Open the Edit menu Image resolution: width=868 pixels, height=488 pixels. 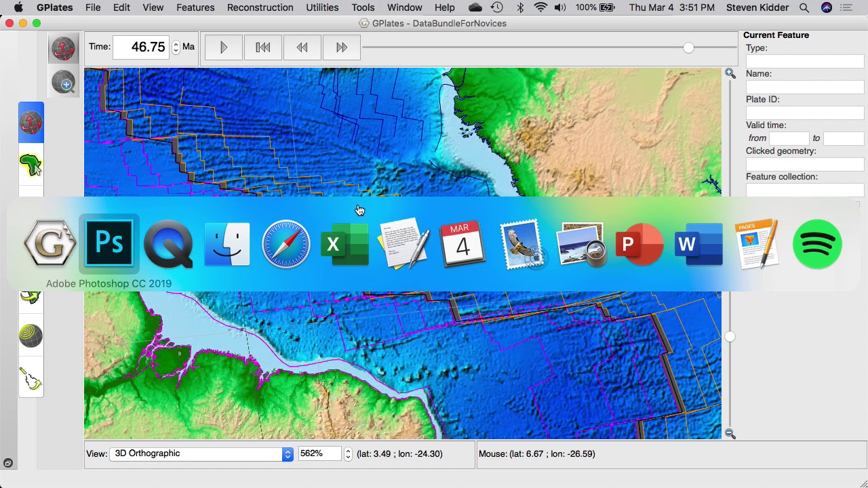121,7
